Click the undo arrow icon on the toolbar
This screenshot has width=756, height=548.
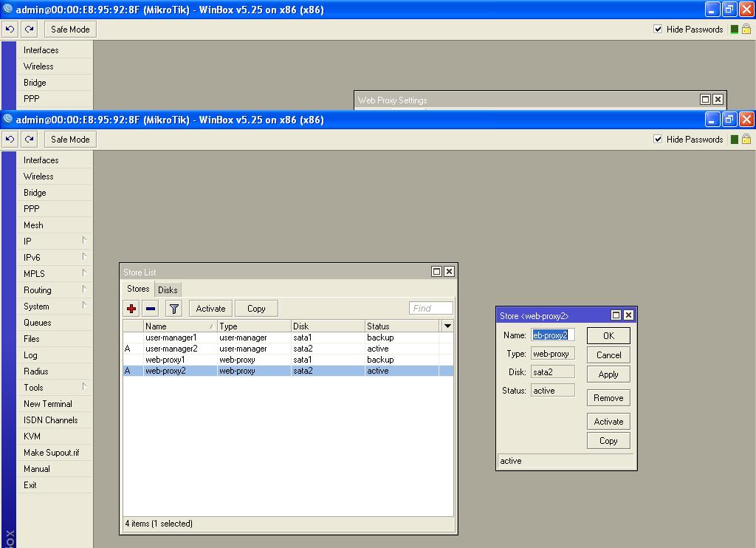(10, 139)
